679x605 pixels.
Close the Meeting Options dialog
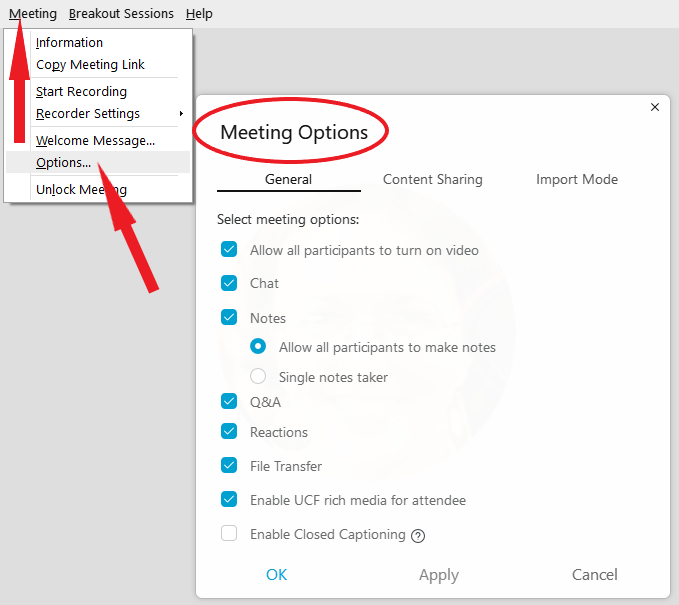pos(655,107)
